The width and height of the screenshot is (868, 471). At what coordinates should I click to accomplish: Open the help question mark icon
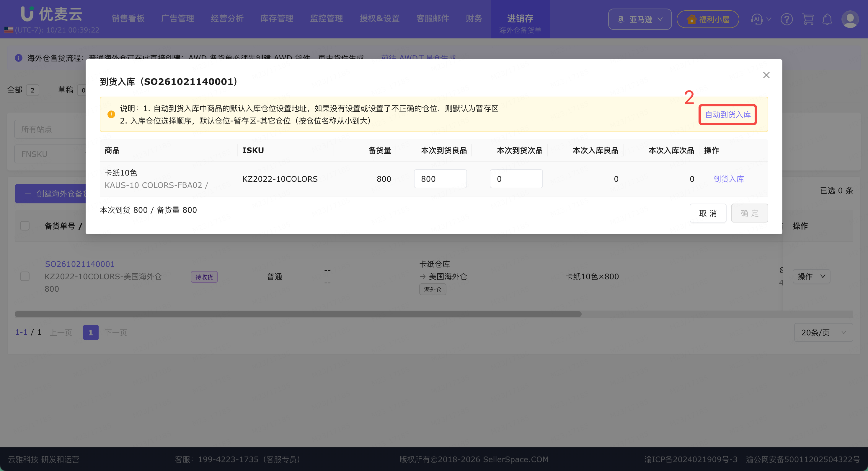point(787,19)
